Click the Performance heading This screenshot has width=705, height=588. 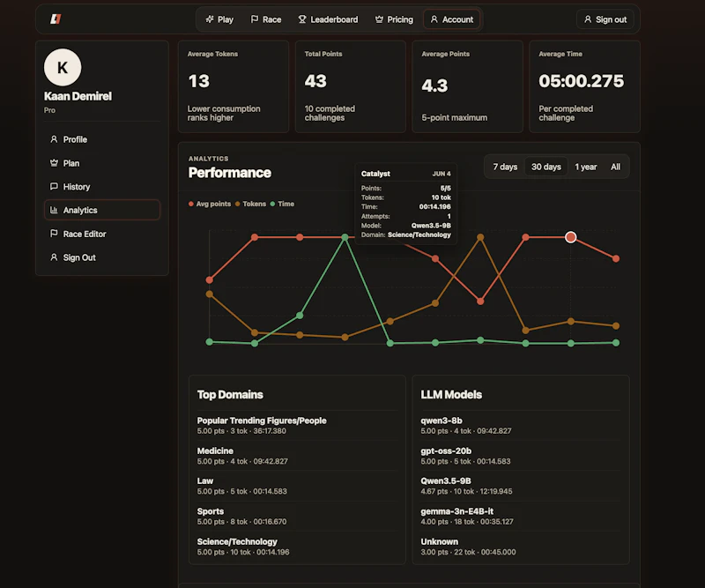click(230, 173)
